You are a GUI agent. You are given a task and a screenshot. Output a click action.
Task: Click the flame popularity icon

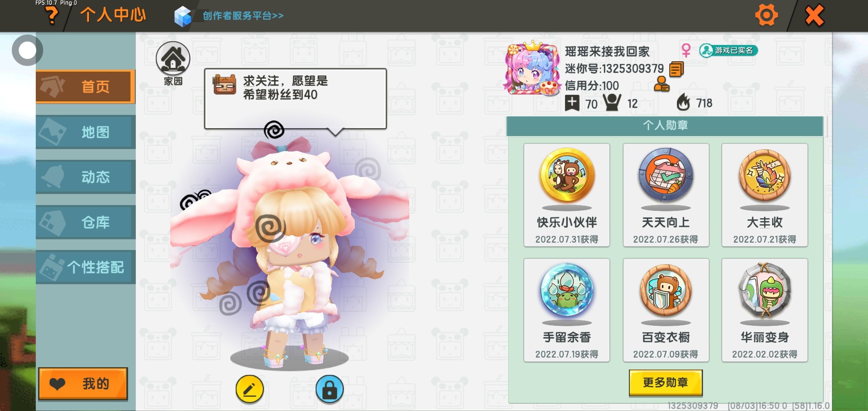pos(683,102)
